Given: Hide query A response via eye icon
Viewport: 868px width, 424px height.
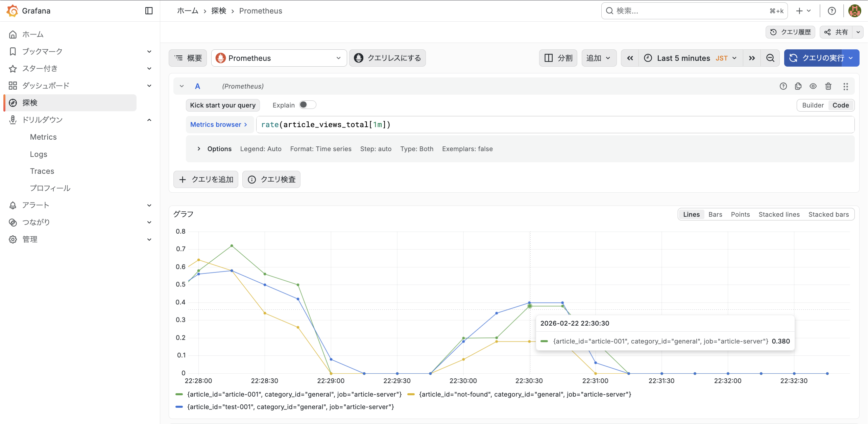Looking at the screenshot, I should tap(813, 86).
